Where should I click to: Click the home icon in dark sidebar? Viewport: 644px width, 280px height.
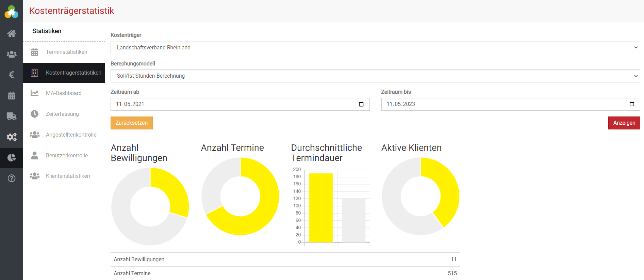[12, 33]
